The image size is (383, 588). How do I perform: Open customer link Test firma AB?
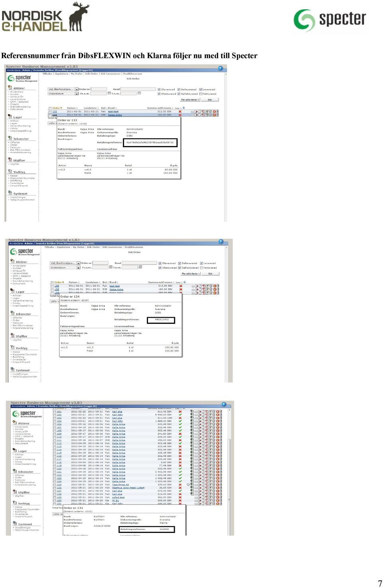[x=120, y=485]
